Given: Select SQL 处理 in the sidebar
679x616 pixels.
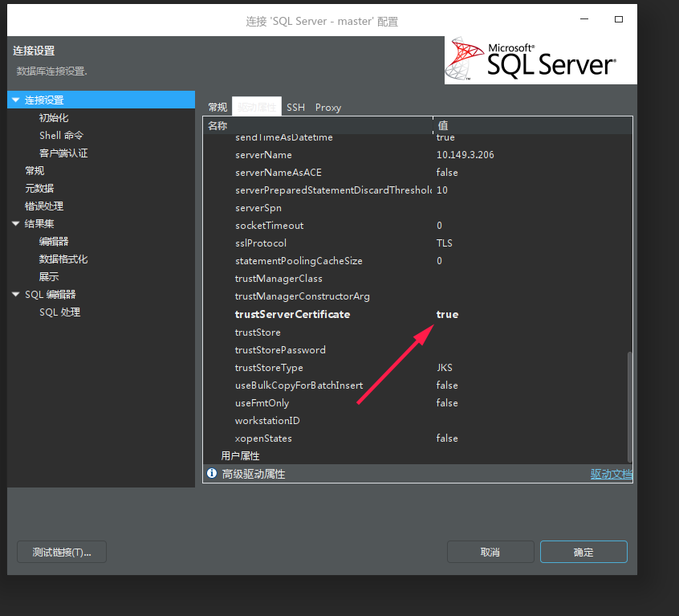Looking at the screenshot, I should point(60,312).
